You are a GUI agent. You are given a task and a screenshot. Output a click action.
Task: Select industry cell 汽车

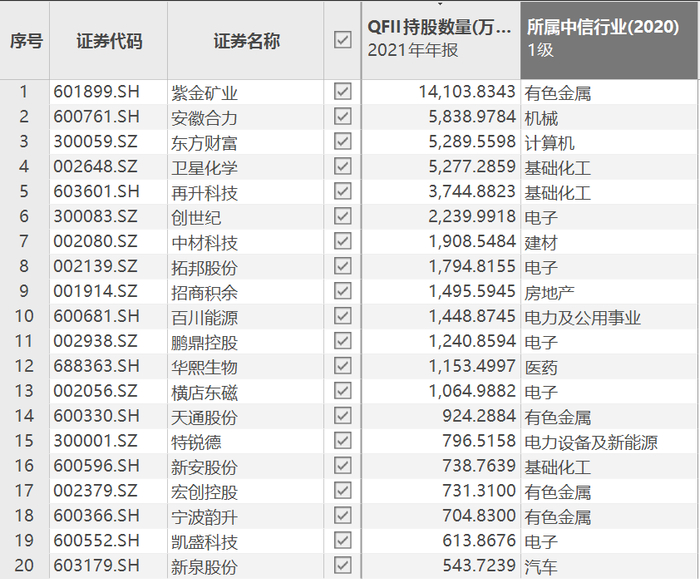[x=541, y=567]
